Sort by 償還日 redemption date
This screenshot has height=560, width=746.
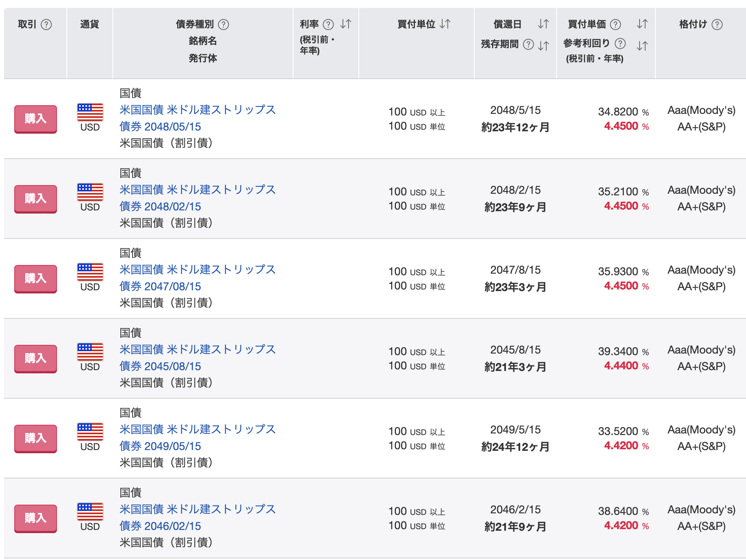tap(543, 24)
